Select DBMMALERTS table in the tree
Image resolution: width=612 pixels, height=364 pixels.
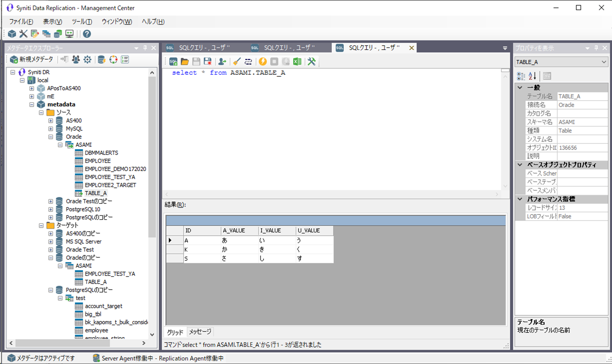tap(101, 153)
